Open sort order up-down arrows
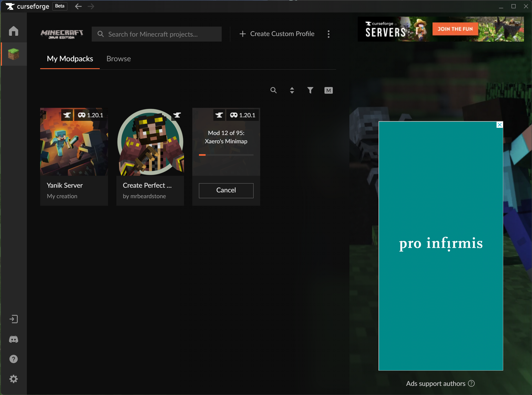 click(x=292, y=90)
